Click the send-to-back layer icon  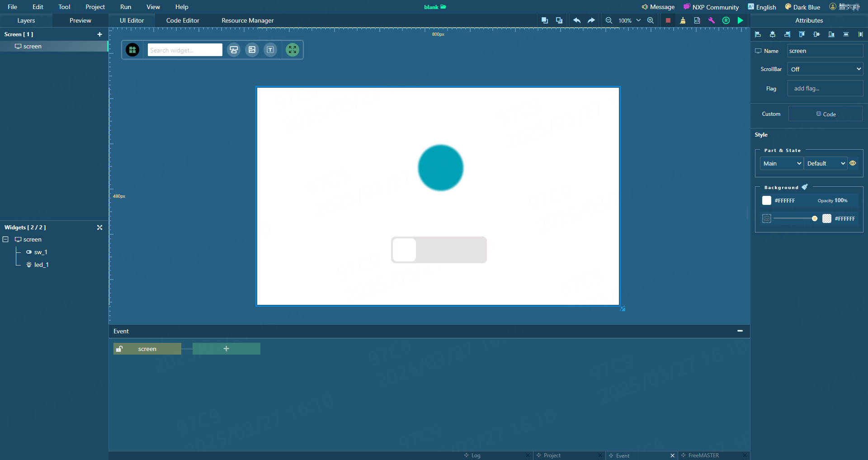(x=559, y=20)
